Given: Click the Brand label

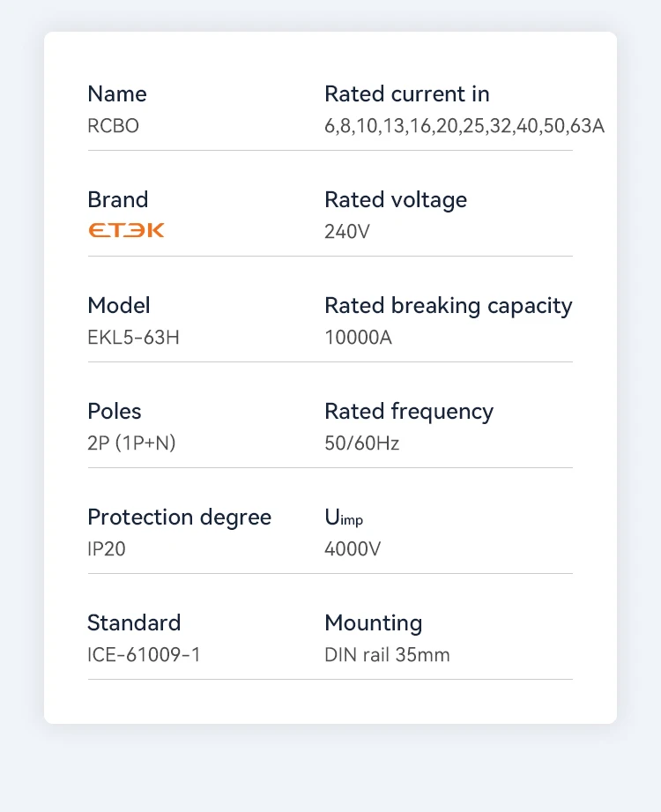Looking at the screenshot, I should [117, 200].
